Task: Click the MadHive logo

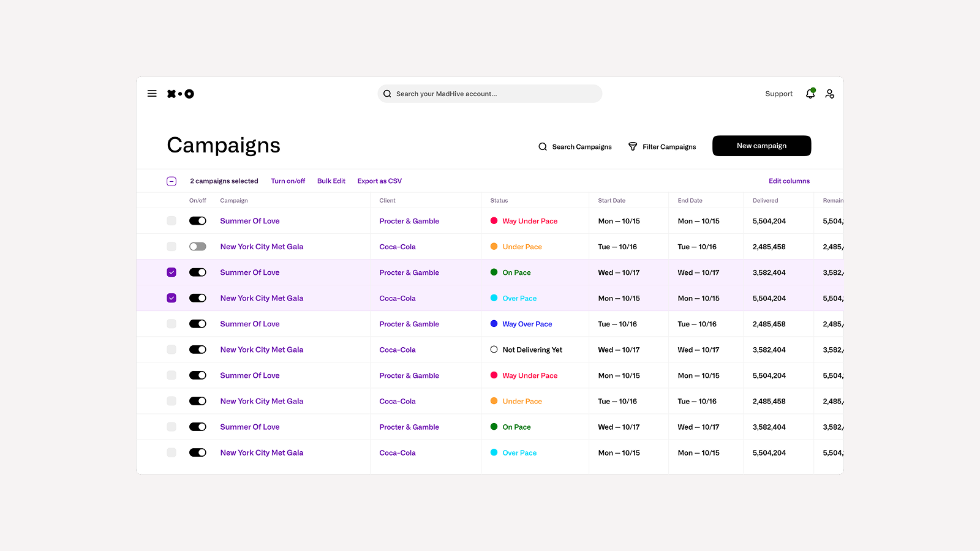Action: click(x=181, y=94)
